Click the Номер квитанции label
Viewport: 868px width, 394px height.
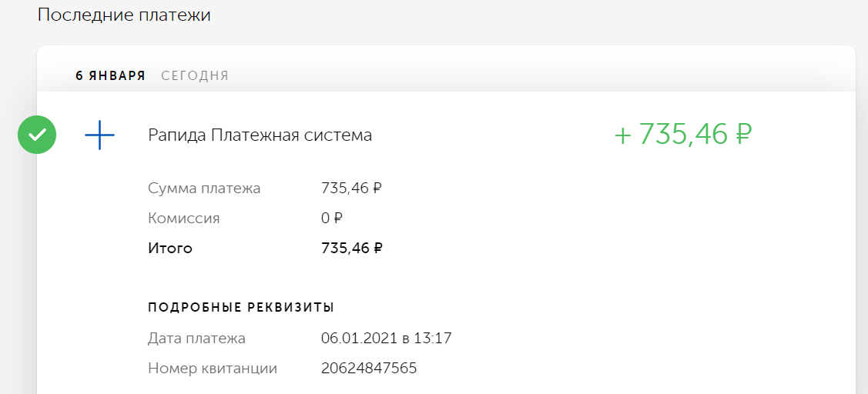pos(213,368)
